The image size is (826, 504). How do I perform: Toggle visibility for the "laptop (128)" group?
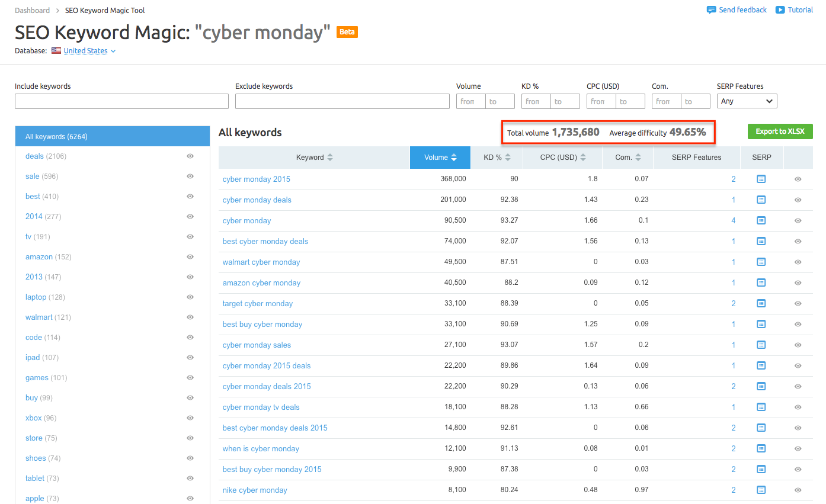point(190,297)
